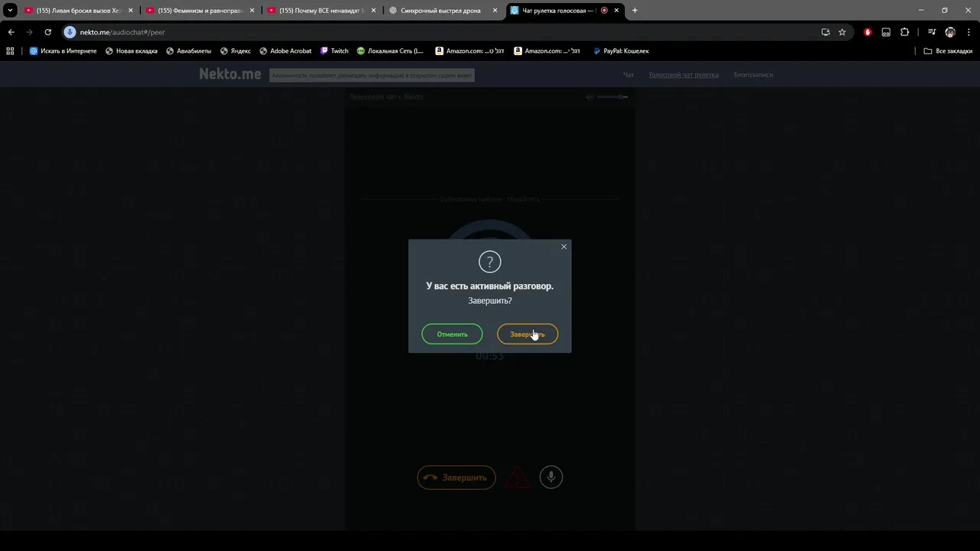Minimize the Chrome window
The width and height of the screenshot is (980, 551).
[920, 11]
